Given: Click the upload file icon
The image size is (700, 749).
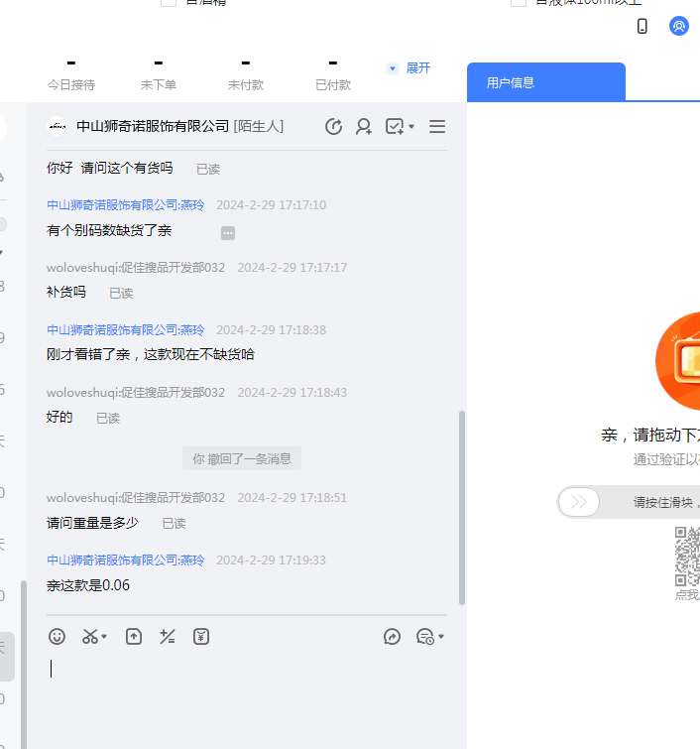Looking at the screenshot, I should pos(134,637).
